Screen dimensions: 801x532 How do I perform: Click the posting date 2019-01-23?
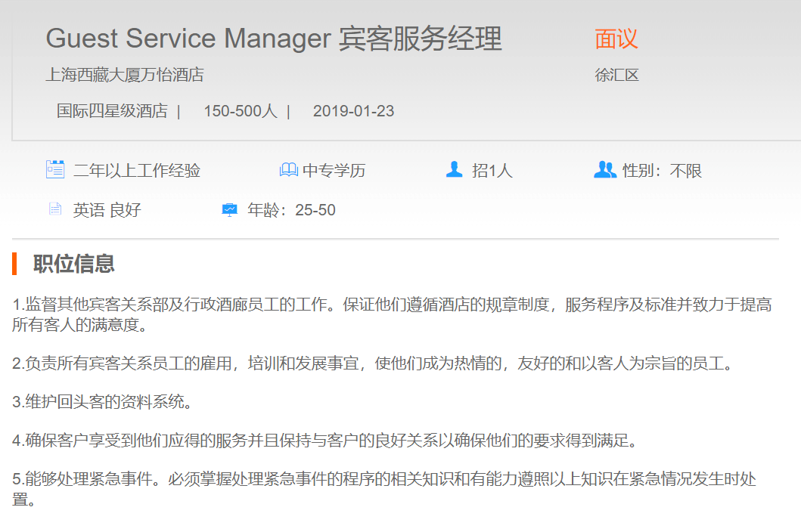pyautogui.click(x=353, y=111)
